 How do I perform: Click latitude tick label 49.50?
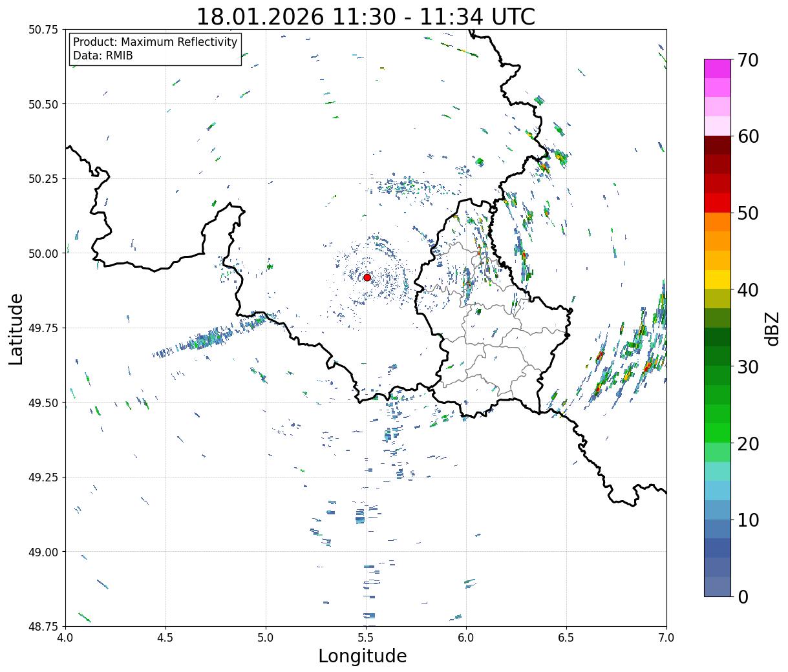click(x=43, y=403)
